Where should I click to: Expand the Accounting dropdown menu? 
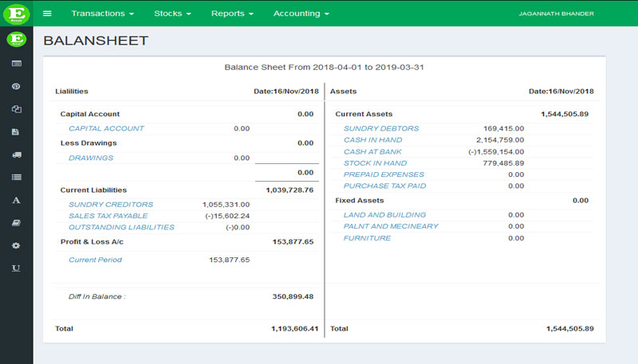301,14
